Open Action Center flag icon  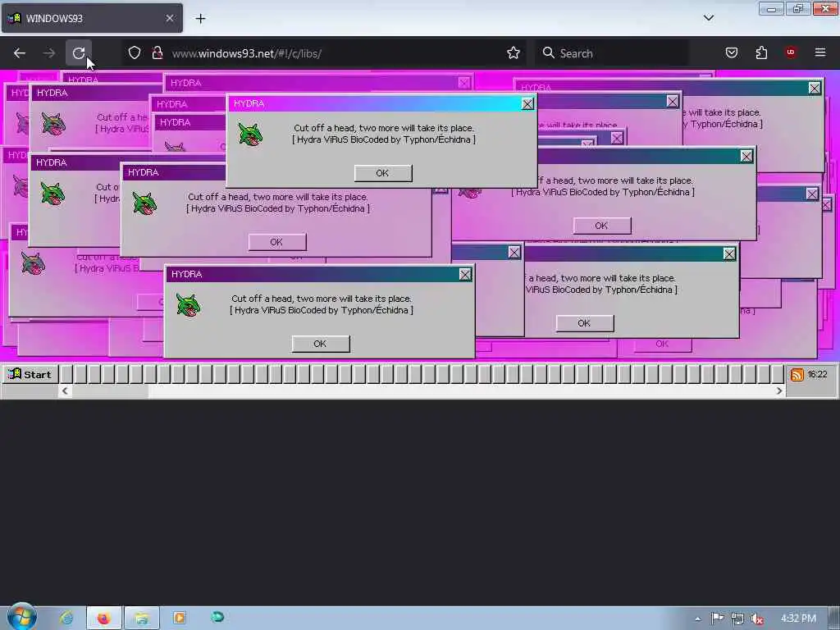click(x=717, y=619)
